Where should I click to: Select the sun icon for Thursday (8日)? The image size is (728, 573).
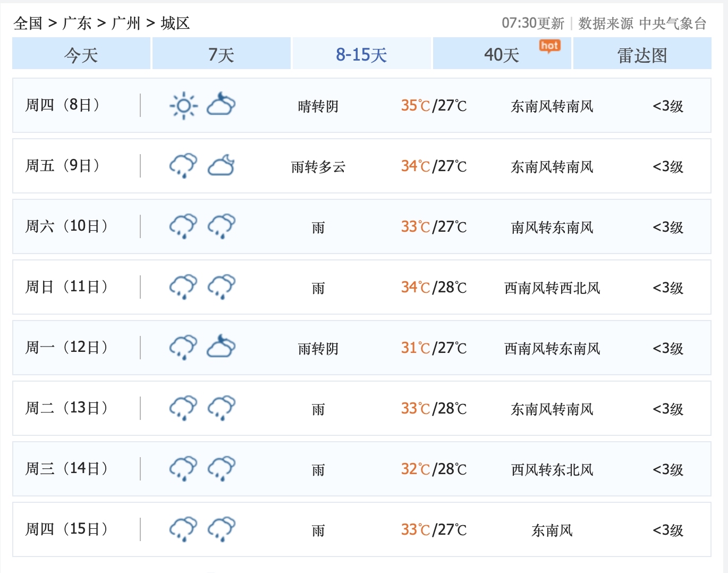coord(183,105)
